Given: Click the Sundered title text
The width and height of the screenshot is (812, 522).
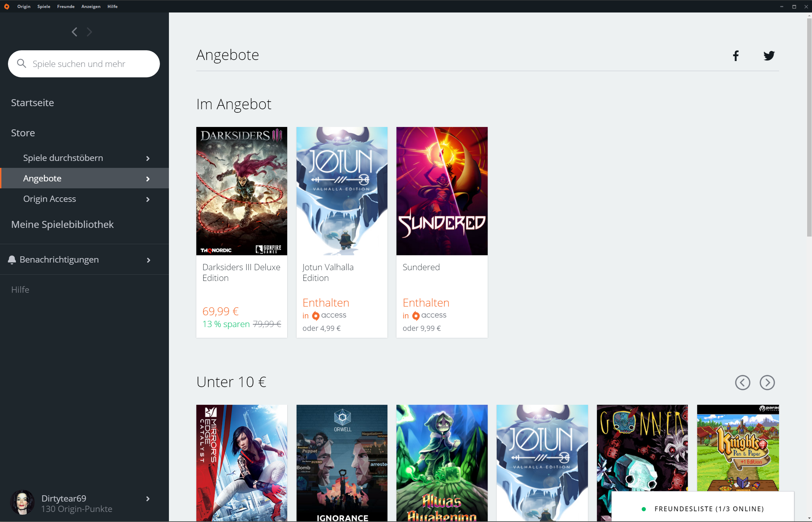Looking at the screenshot, I should [421, 267].
